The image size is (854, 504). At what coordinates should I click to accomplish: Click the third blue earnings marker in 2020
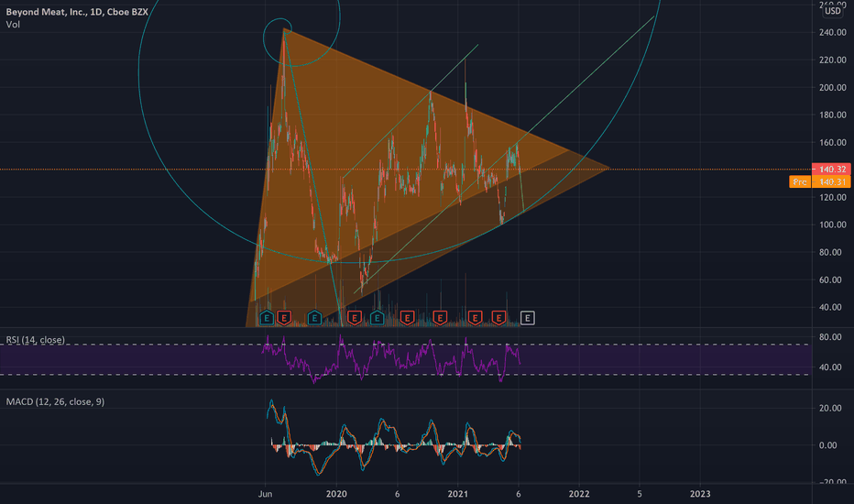pyautogui.click(x=377, y=318)
